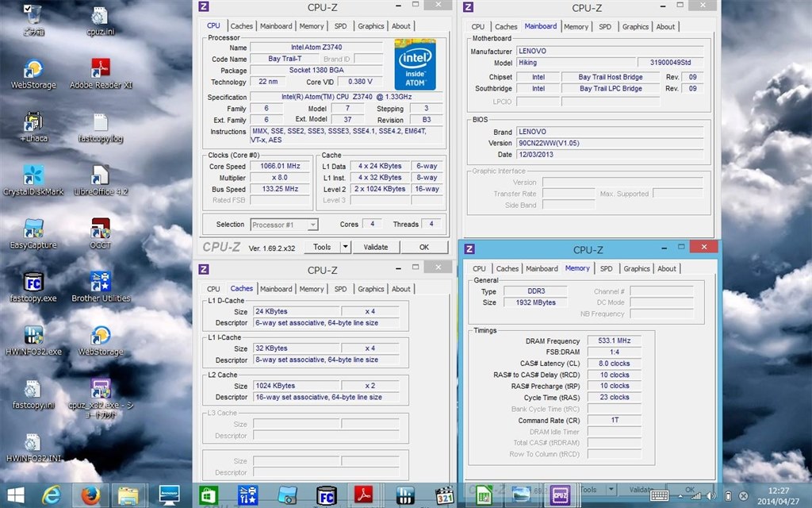Viewport: 812px width, 508px height.
Task: Click the memory Size field '1932 MBytes'
Action: click(535, 302)
